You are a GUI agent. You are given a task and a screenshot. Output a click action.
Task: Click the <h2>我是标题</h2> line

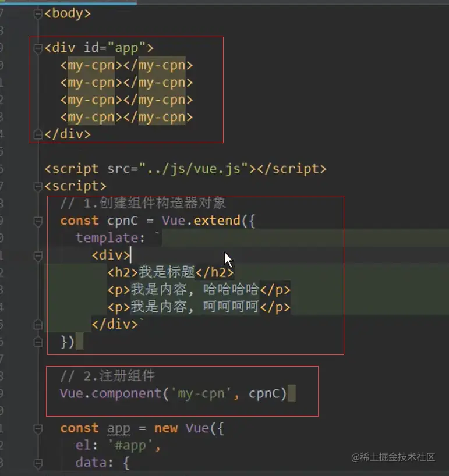[x=171, y=272]
